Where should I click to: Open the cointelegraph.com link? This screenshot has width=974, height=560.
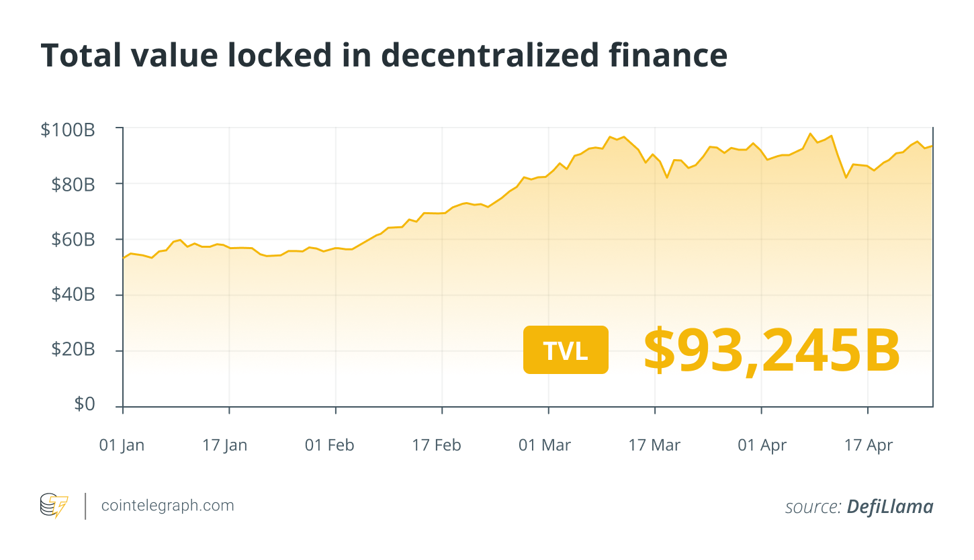(x=167, y=506)
